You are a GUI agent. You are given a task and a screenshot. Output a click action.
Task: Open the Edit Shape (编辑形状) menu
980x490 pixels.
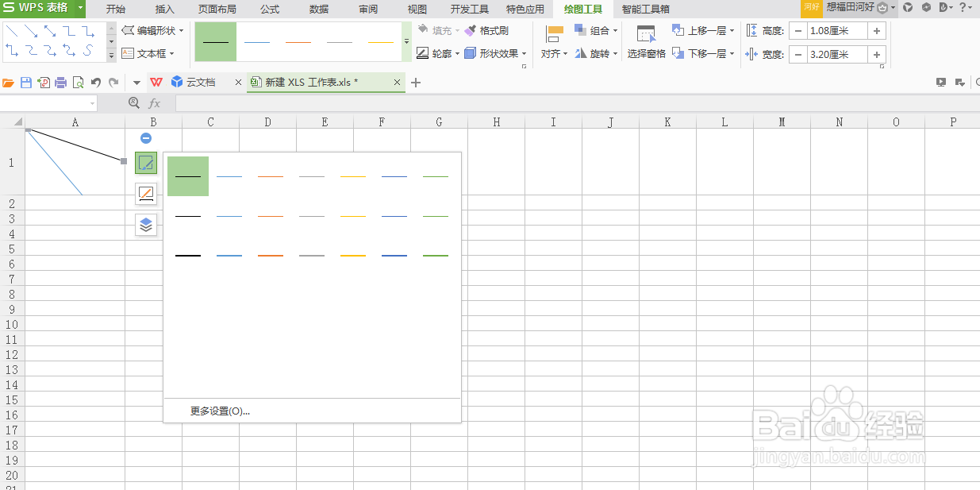[x=153, y=30]
